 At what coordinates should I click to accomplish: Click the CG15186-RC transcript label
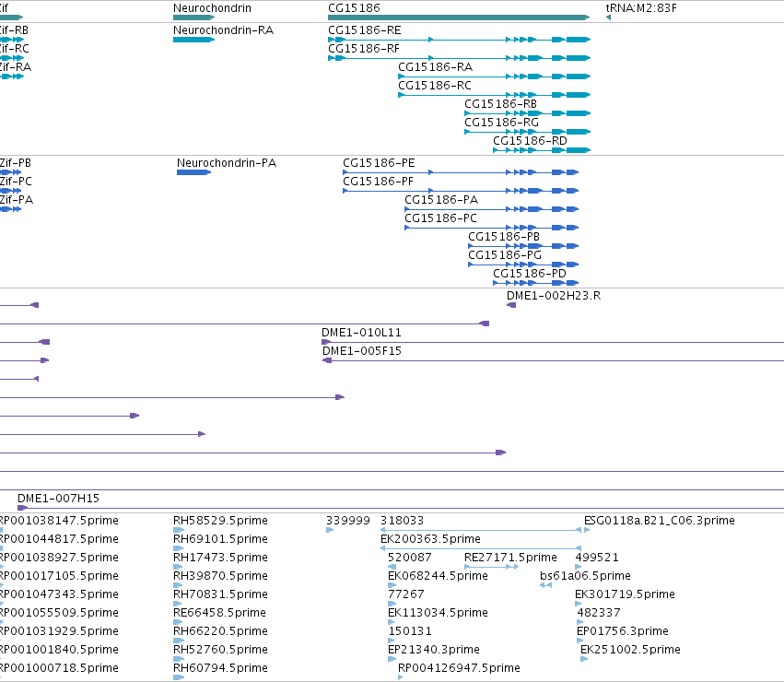[x=435, y=86]
